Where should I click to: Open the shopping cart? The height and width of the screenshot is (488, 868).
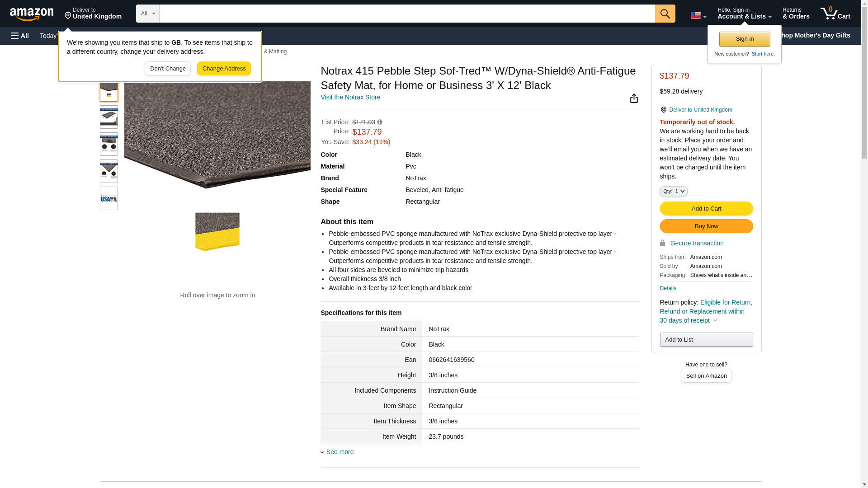[835, 14]
